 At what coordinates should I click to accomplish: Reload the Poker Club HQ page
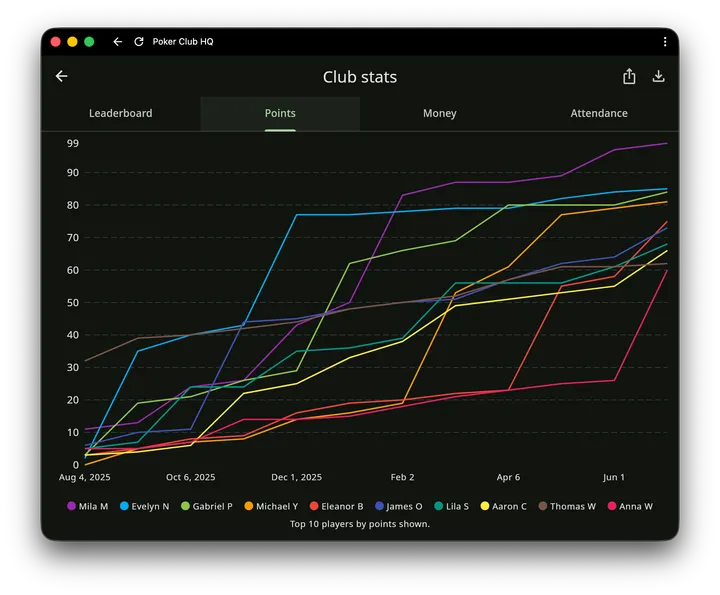click(139, 42)
